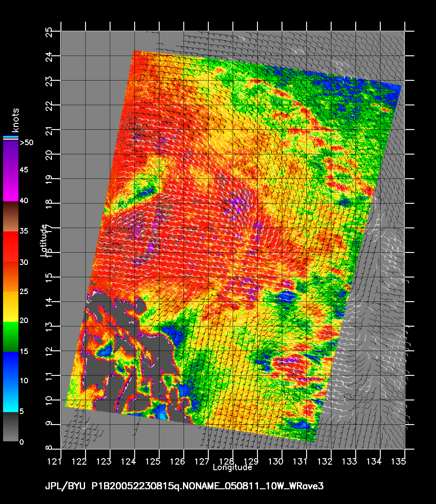Click longitude tick label "131"
Image resolution: width=436 pixels, height=504 pixels.
coord(300,461)
